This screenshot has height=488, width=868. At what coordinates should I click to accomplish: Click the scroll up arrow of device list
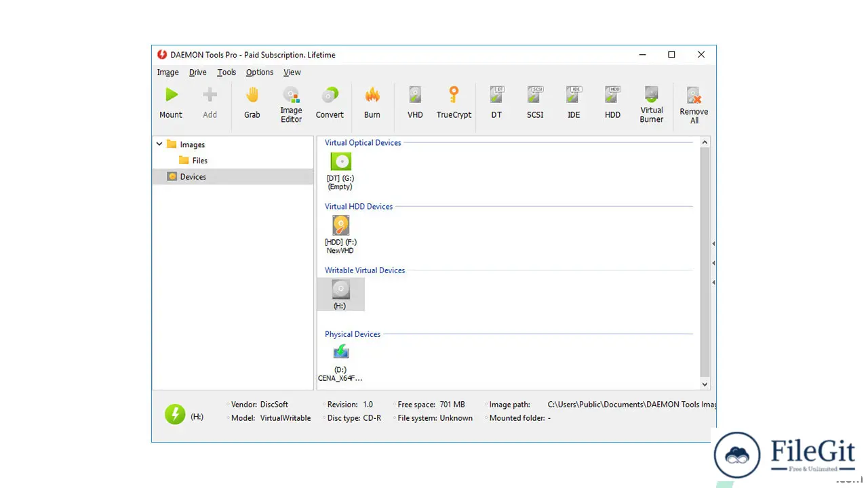point(705,142)
